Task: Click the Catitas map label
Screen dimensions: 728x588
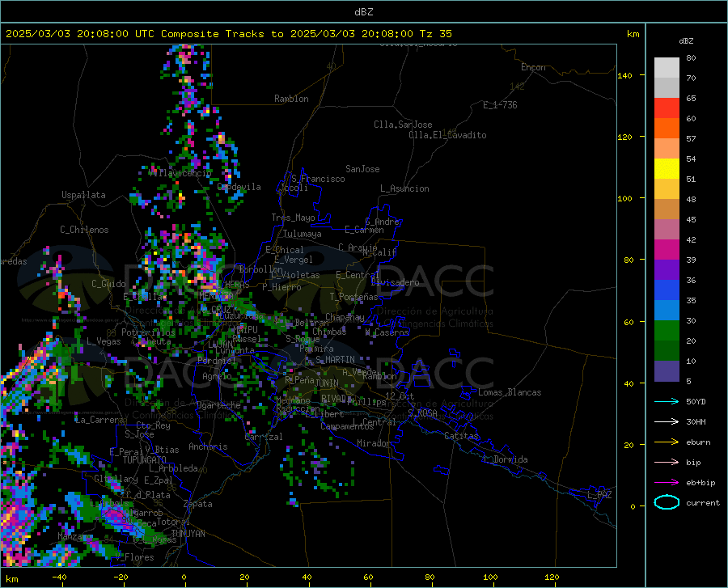Action: (462, 436)
